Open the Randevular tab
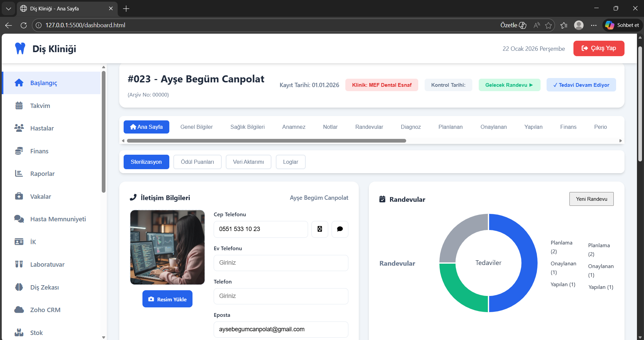 tap(369, 127)
